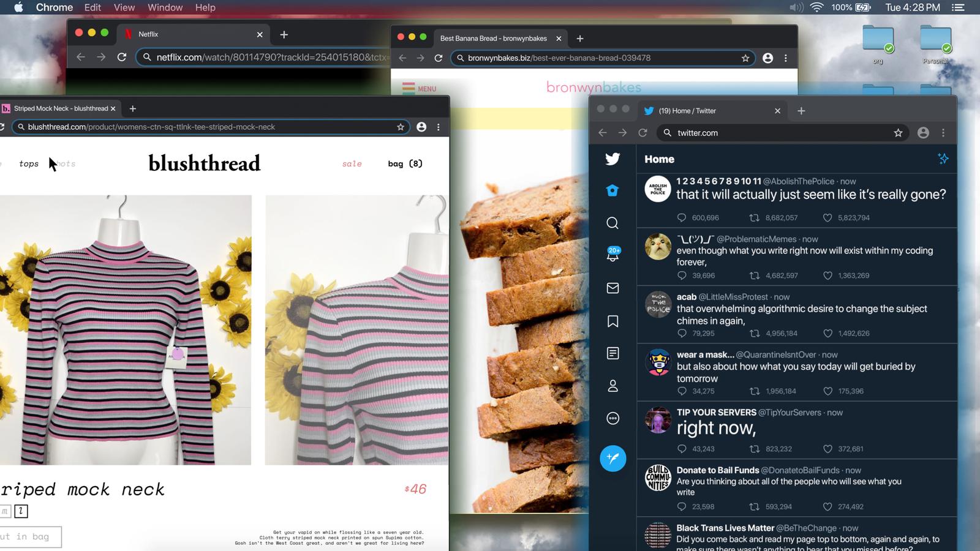Retweet the ProblematicMemes tweet
The width and height of the screenshot is (980, 551).
[755, 275]
